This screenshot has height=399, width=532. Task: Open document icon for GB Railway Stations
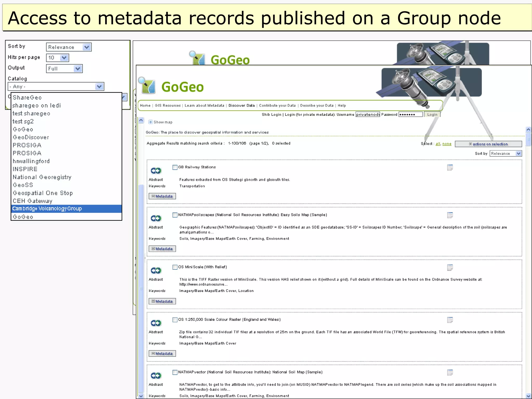tap(450, 168)
